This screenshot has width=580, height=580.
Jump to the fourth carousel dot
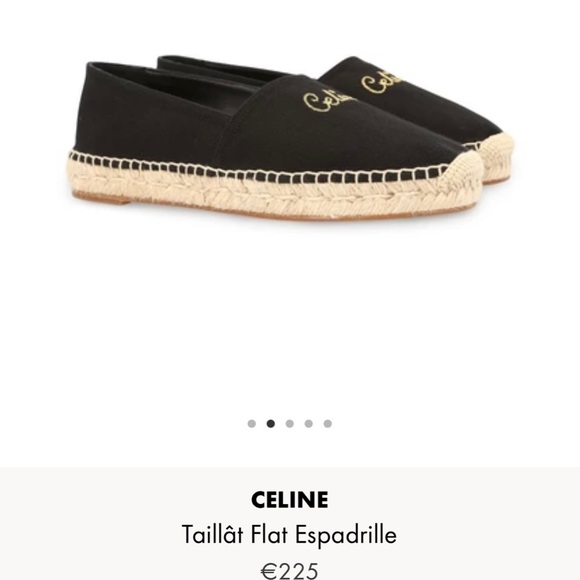coord(308,424)
